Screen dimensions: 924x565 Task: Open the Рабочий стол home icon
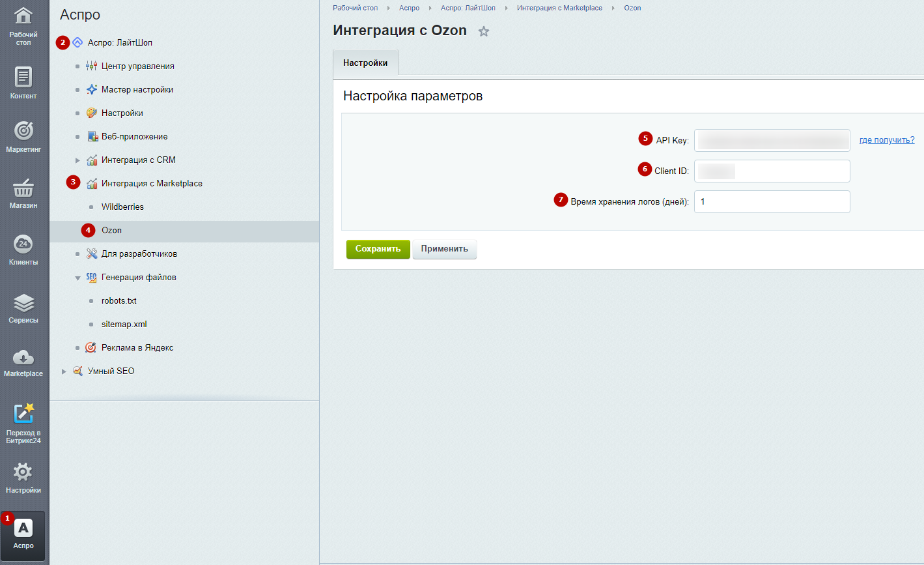(23, 16)
